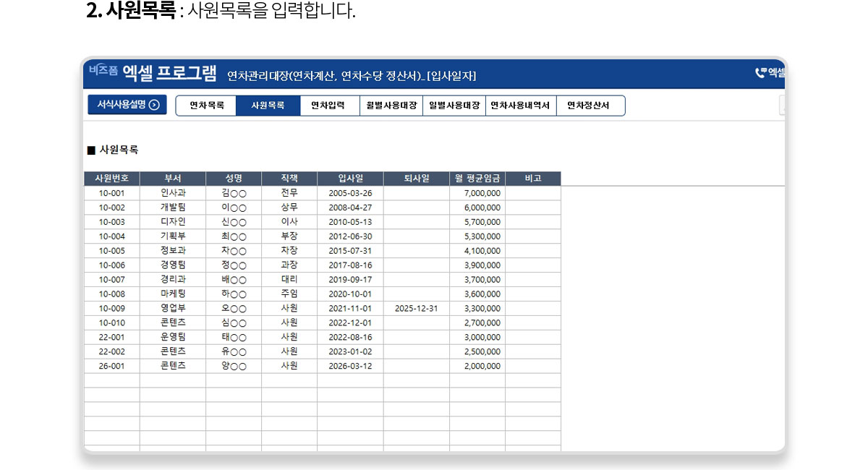Click the wage cell 2,000,000
868x470 pixels.
[477, 366]
